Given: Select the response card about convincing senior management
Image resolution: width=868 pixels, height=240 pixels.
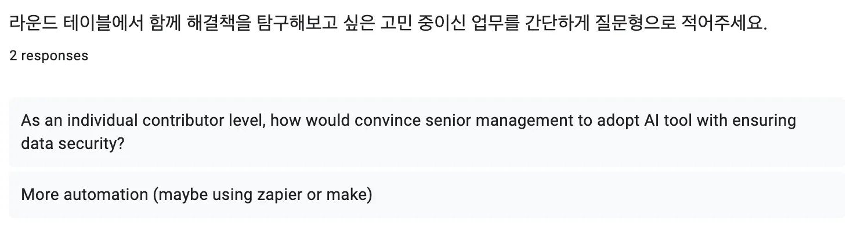Looking at the screenshot, I should (x=427, y=132).
